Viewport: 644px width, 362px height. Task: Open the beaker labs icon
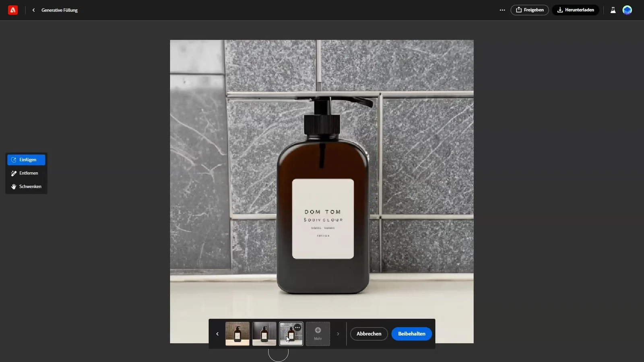point(613,10)
